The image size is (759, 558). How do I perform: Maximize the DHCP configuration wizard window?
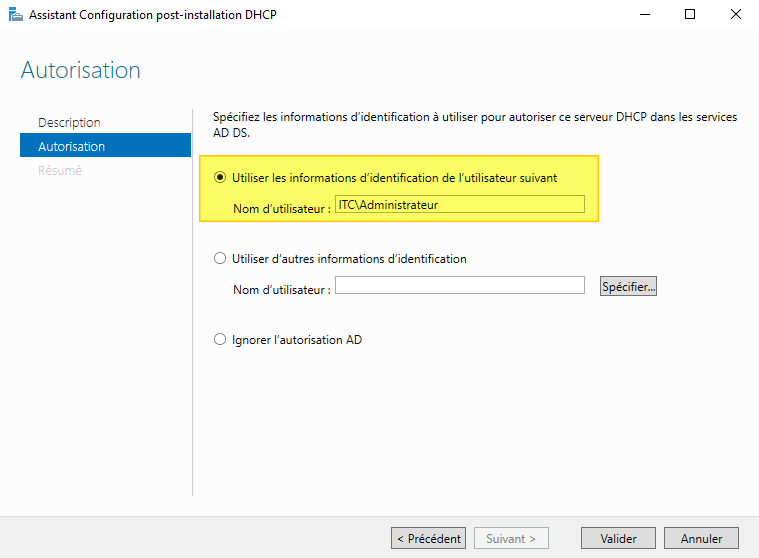(x=690, y=15)
